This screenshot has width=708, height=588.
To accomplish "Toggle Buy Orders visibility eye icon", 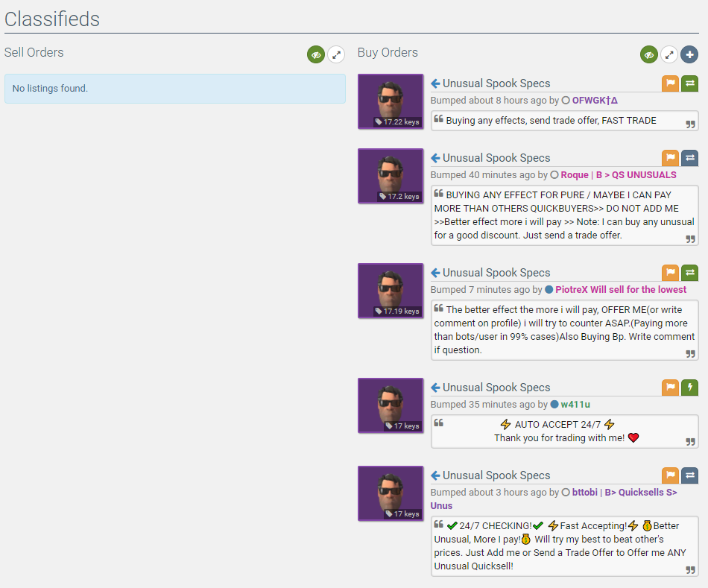I will click(x=649, y=54).
